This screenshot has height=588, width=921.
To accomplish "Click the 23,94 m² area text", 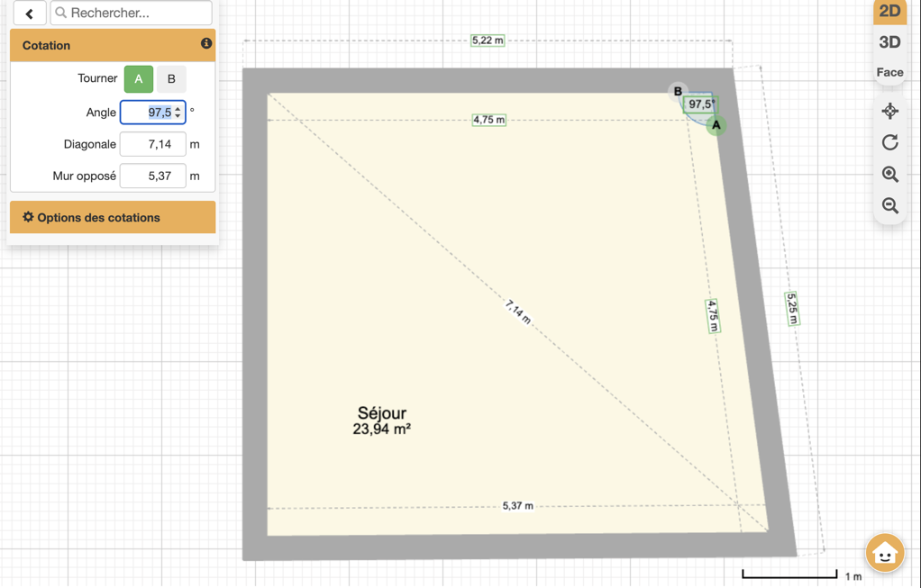I will pos(382,429).
